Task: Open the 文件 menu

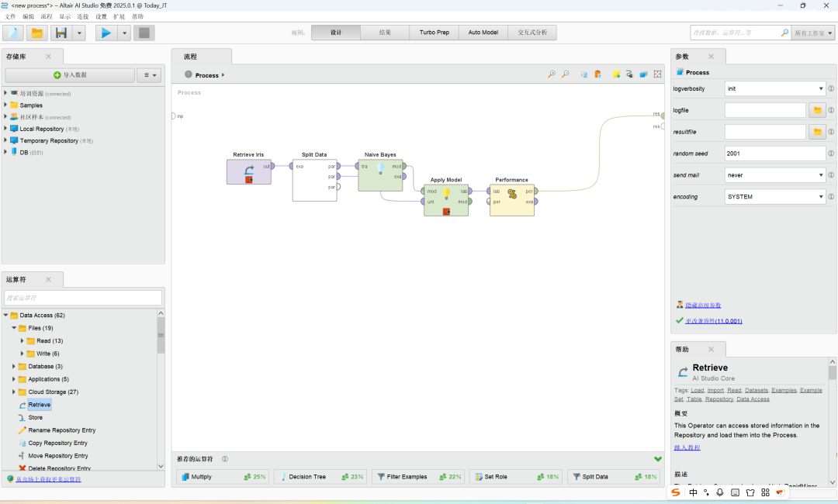Action: [10, 16]
